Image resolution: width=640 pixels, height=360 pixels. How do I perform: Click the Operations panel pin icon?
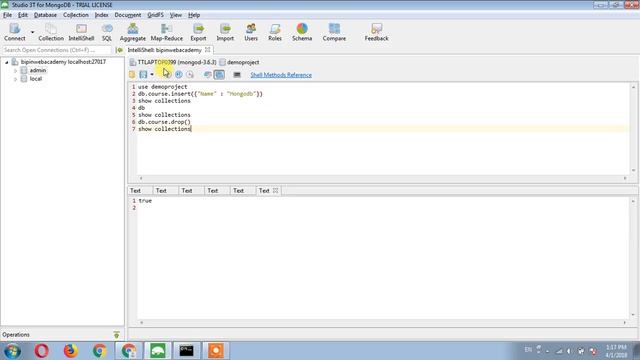[x=116, y=335]
